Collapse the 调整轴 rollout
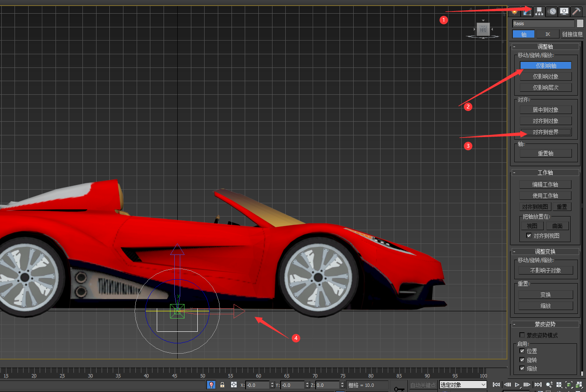586x392 pixels. click(545, 47)
